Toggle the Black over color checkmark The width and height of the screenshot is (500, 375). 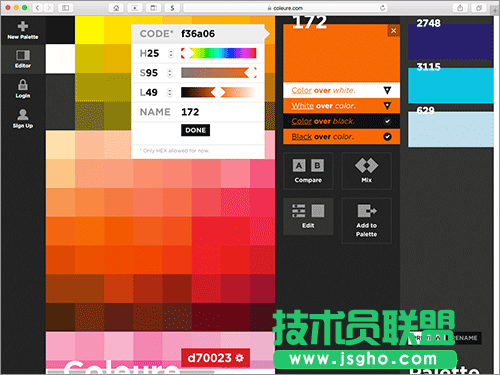tap(387, 137)
